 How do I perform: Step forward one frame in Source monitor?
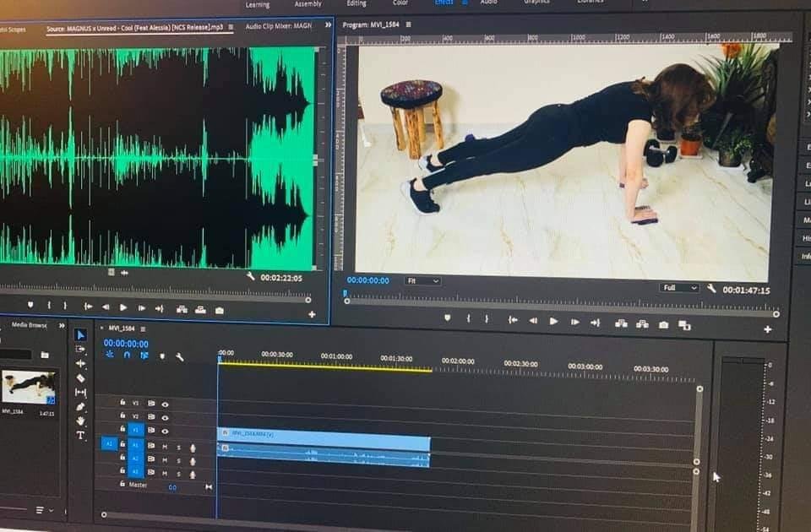(141, 308)
